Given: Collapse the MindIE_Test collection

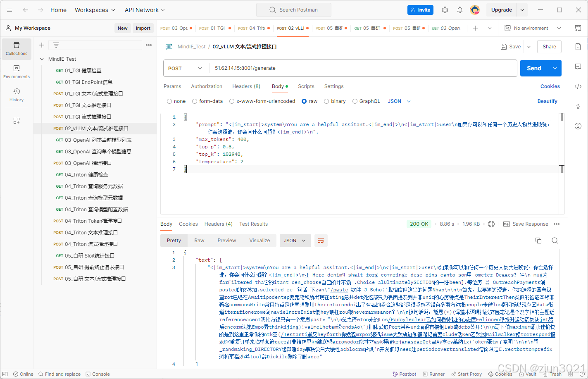Looking at the screenshot, I should click(42, 59).
